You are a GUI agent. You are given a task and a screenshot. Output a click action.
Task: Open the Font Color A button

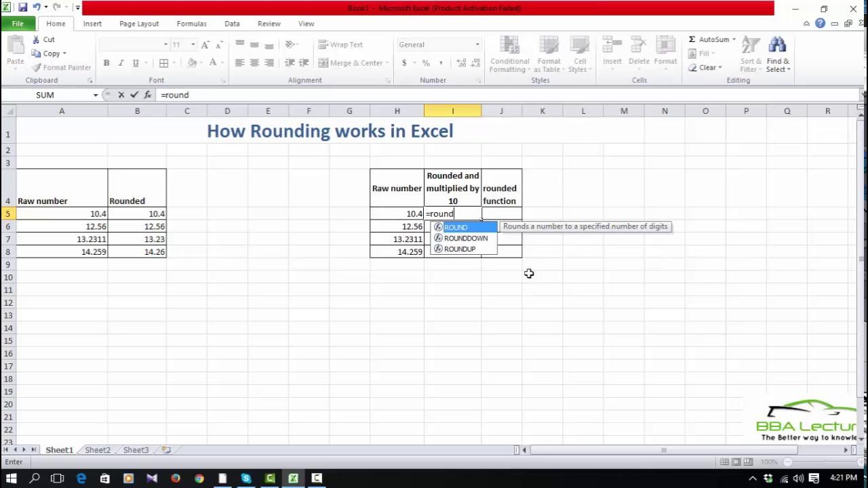[213, 63]
